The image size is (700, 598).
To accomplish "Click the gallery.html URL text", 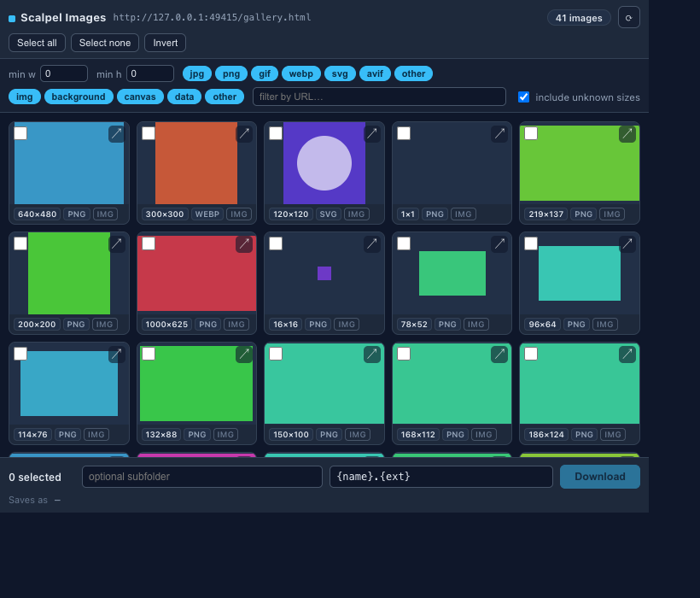I will point(212,17).
